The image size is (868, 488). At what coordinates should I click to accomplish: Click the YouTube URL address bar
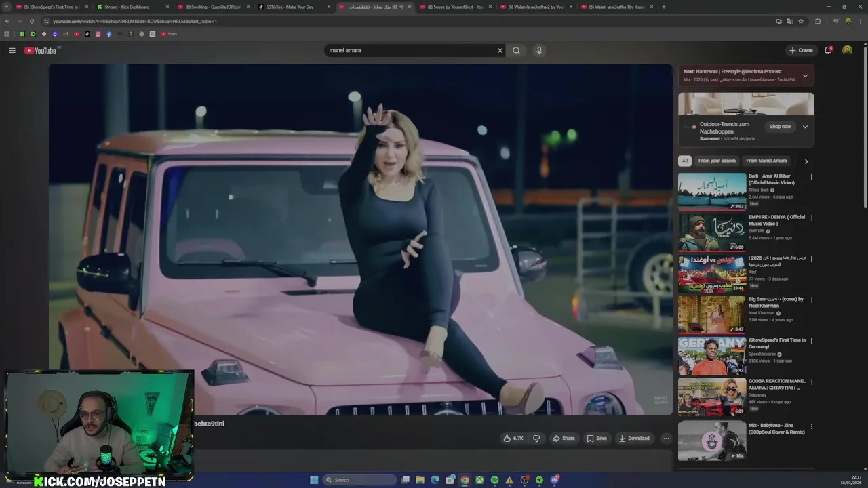407,21
